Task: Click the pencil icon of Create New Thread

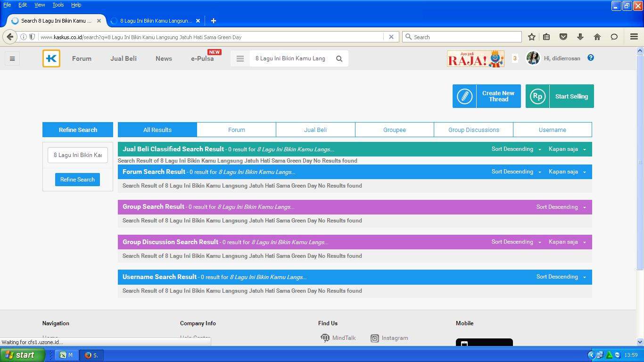Action: 464,96
